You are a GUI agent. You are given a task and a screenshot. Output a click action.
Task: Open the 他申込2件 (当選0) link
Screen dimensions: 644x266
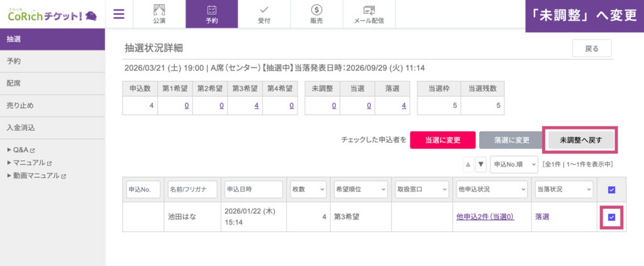(x=485, y=216)
